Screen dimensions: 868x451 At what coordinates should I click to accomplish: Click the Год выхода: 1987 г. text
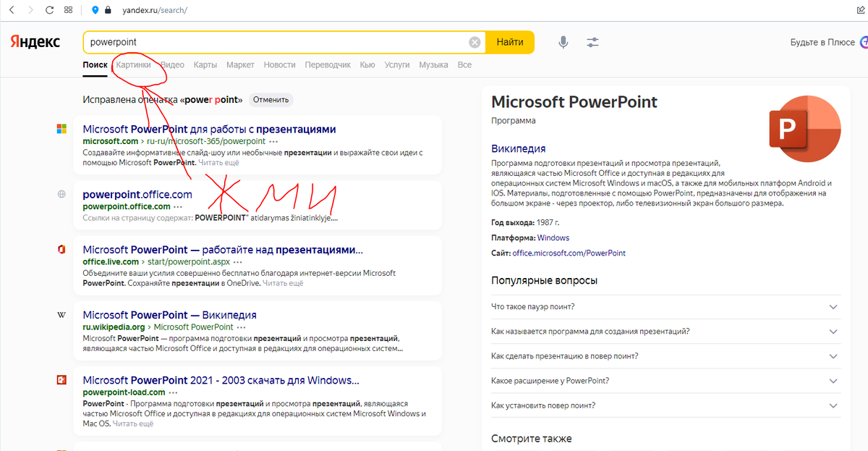525,222
